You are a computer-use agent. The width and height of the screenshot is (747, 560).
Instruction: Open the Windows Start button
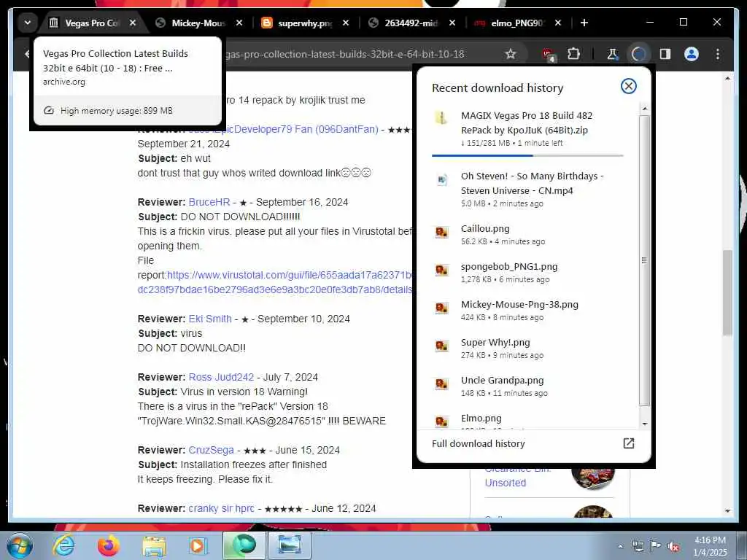pos(20,545)
